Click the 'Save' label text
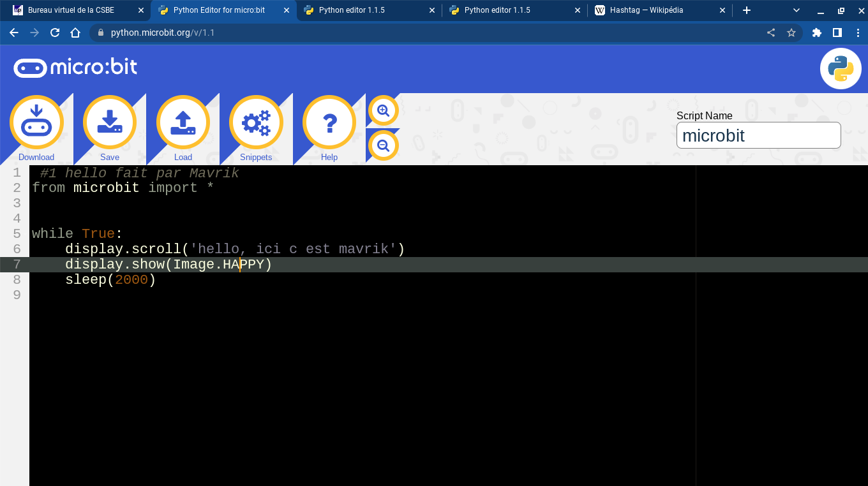The image size is (868, 486). pos(110,157)
